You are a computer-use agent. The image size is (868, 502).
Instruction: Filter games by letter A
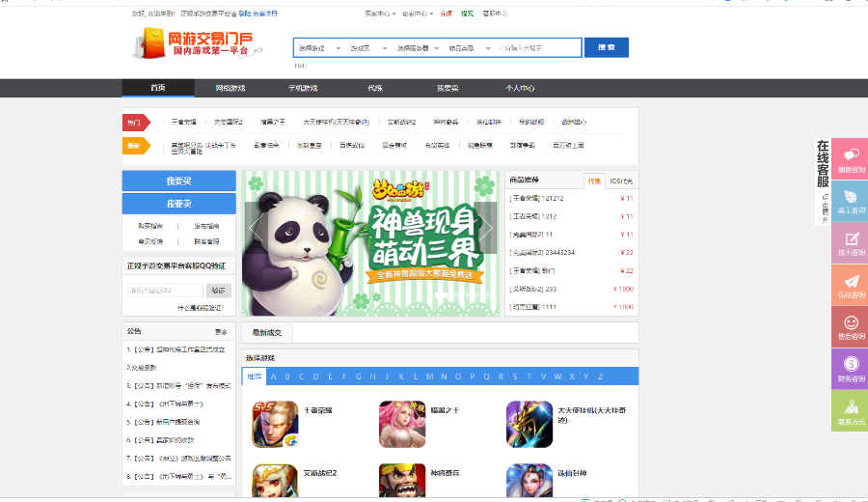point(273,376)
